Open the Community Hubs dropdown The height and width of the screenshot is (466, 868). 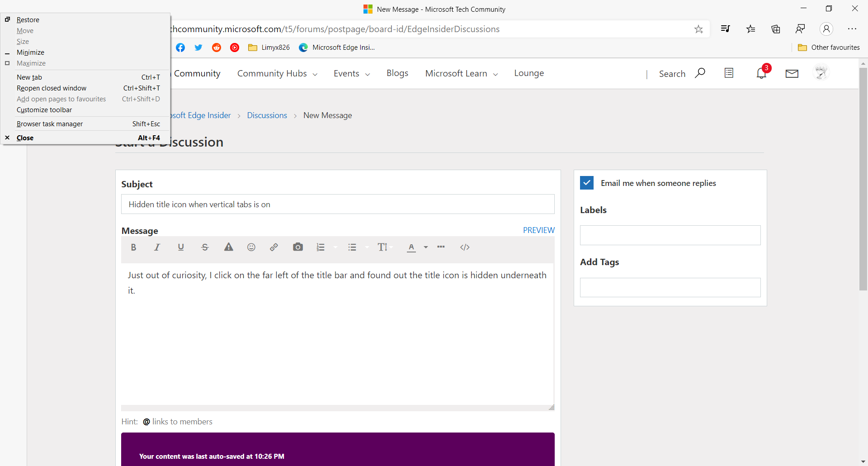click(x=277, y=73)
